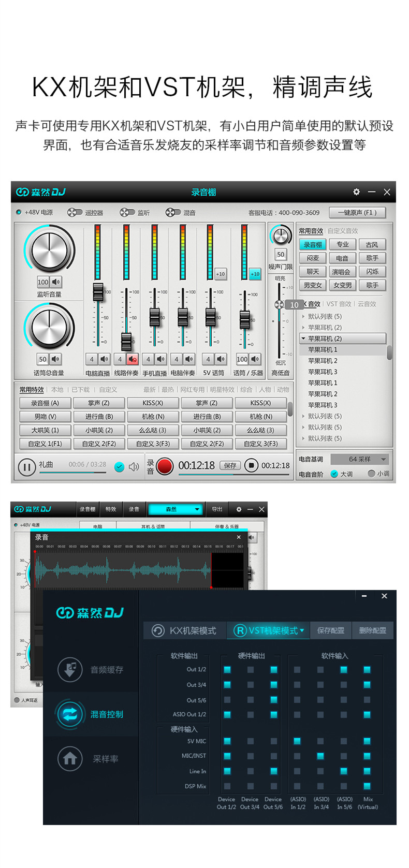The height and width of the screenshot is (868, 409).
Task: Toggle MIC/INST to ASIO In 3/4 routing
Action: (320, 756)
